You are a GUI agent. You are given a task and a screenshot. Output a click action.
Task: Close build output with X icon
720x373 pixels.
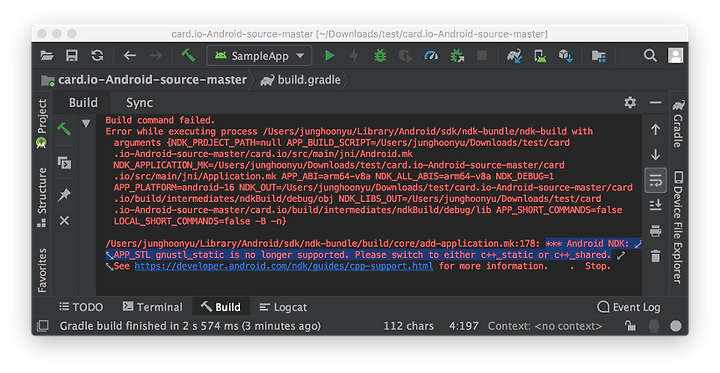pyautogui.click(x=64, y=221)
